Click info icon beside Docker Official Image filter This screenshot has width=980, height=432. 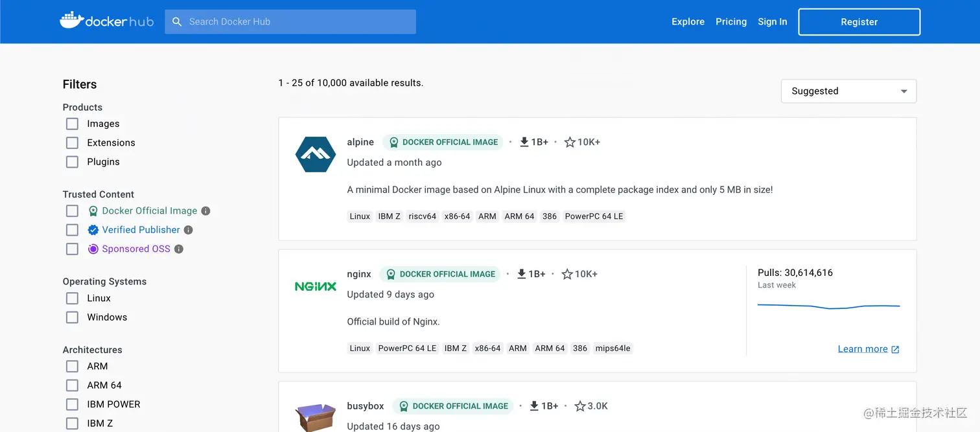pos(205,211)
